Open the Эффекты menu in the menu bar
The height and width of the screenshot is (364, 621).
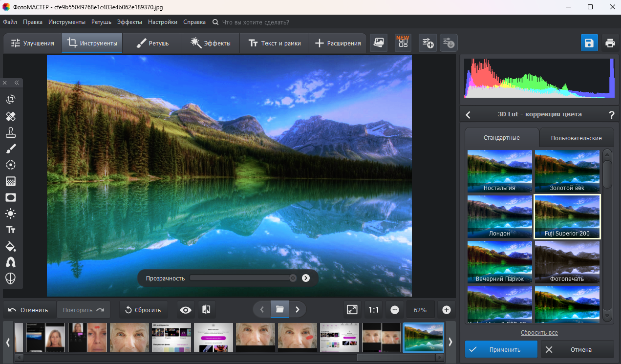tap(129, 22)
